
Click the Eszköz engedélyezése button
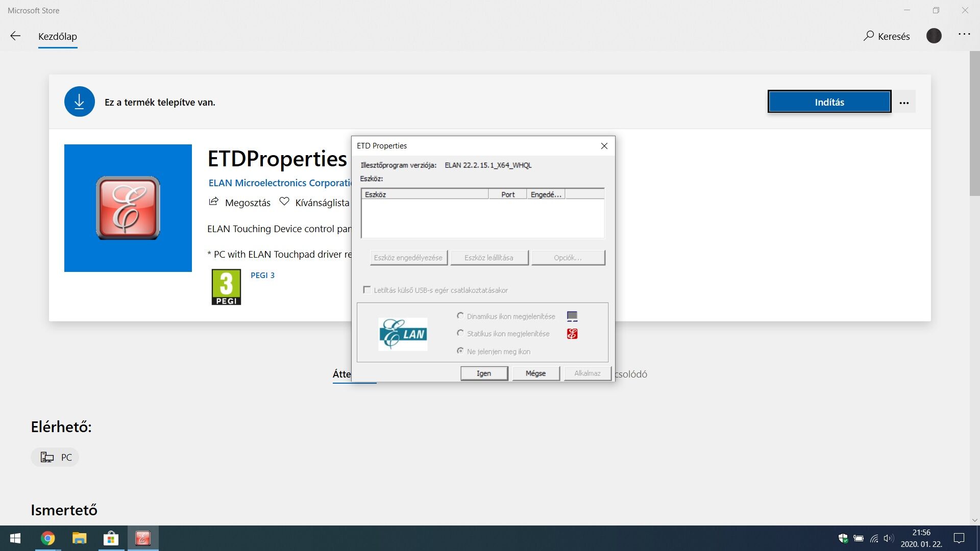click(408, 258)
